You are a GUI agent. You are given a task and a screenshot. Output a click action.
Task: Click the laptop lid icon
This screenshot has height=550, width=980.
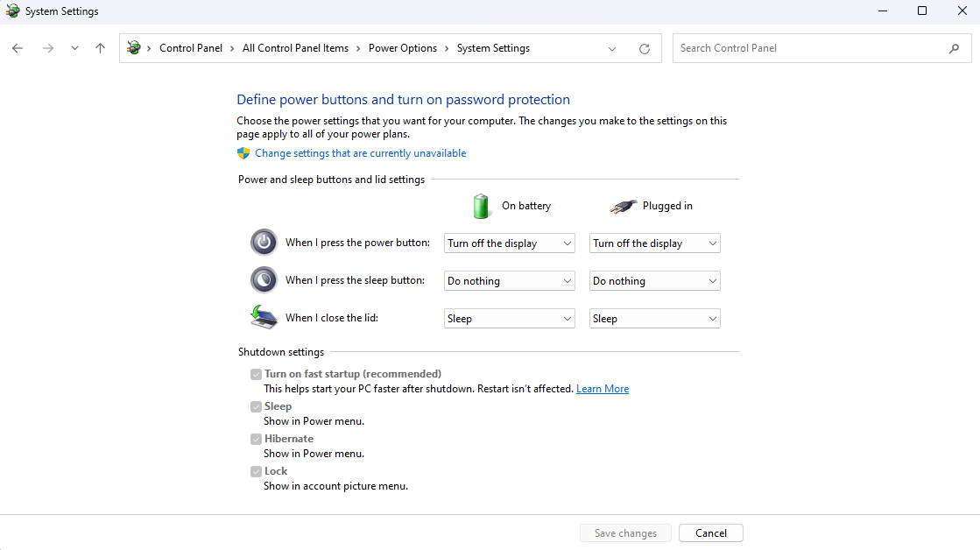pyautogui.click(x=264, y=317)
